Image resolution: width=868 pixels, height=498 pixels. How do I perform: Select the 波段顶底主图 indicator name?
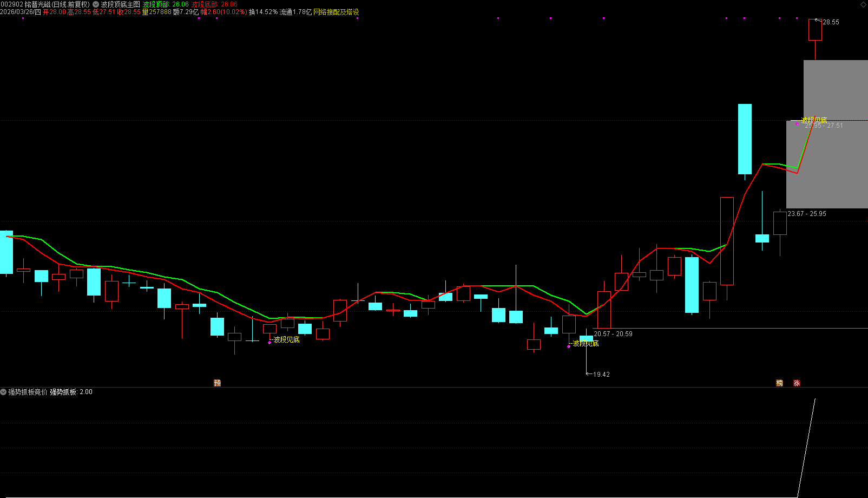pos(120,4)
